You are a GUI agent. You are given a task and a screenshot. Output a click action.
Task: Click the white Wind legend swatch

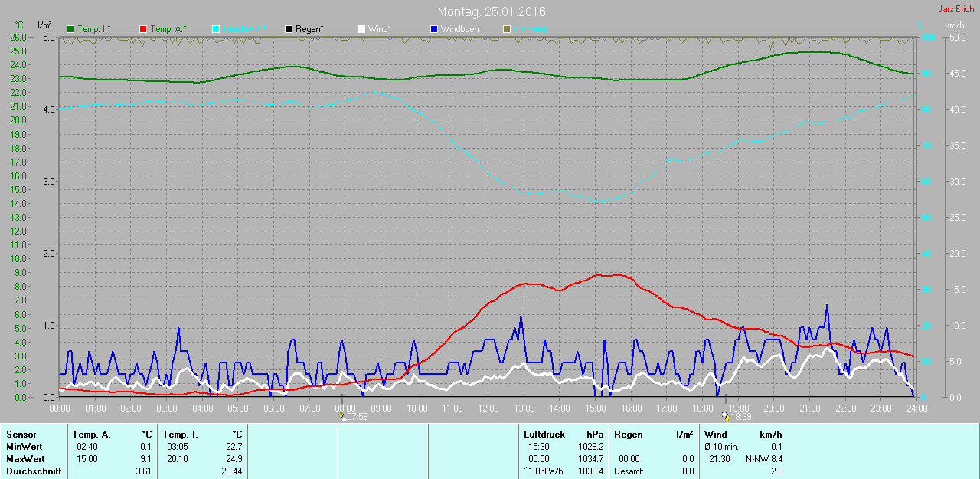click(x=361, y=29)
